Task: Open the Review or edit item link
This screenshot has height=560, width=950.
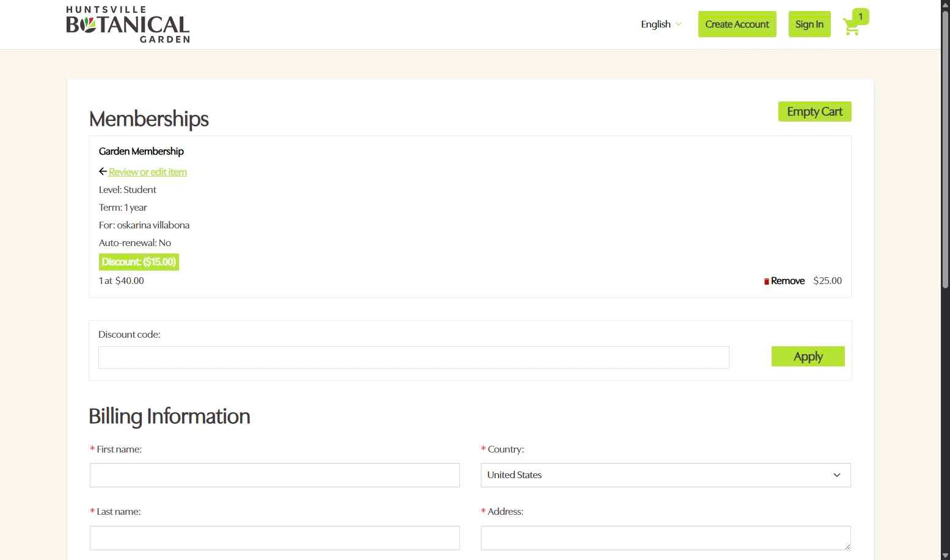Action: coord(148,172)
